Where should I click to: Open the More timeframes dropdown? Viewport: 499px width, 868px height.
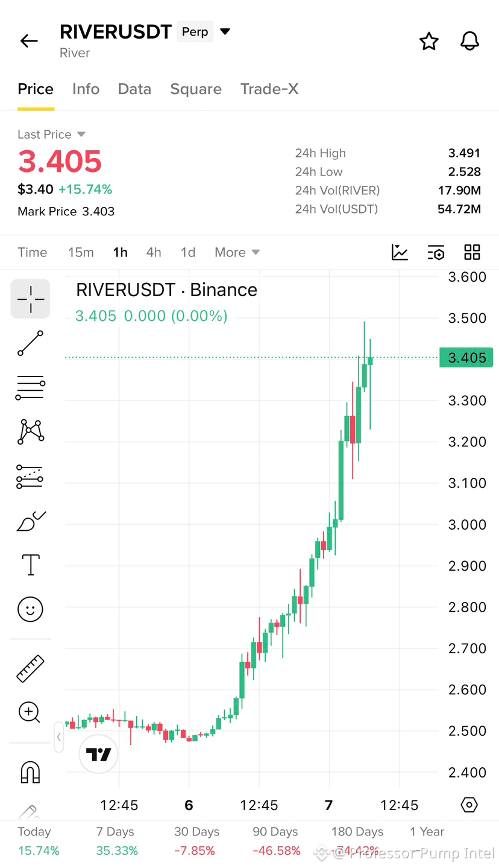[237, 252]
